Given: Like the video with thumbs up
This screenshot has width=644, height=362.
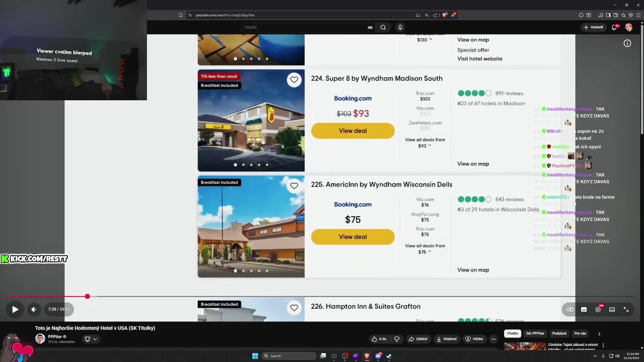Looking at the screenshot, I should (379, 339).
